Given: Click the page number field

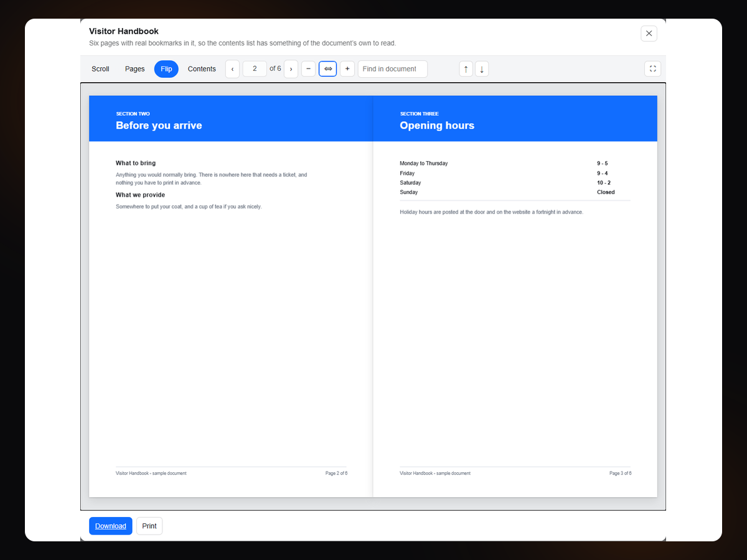Looking at the screenshot, I should [x=255, y=69].
